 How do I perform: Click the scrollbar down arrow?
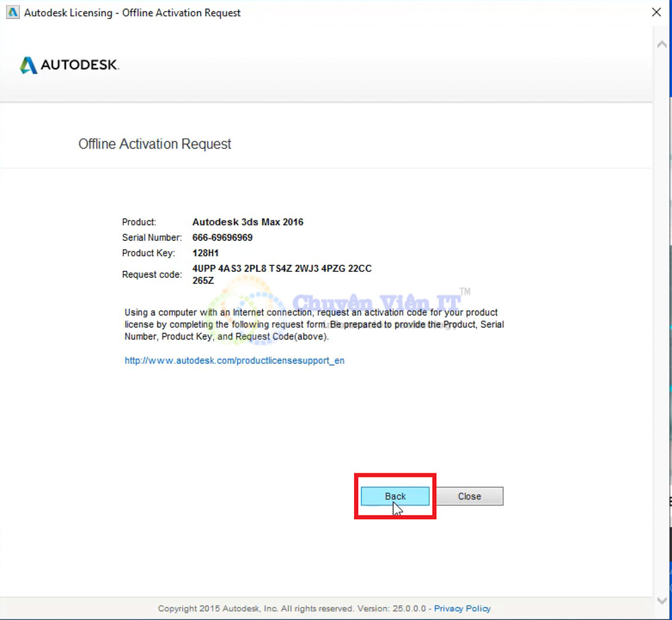pyautogui.click(x=661, y=600)
